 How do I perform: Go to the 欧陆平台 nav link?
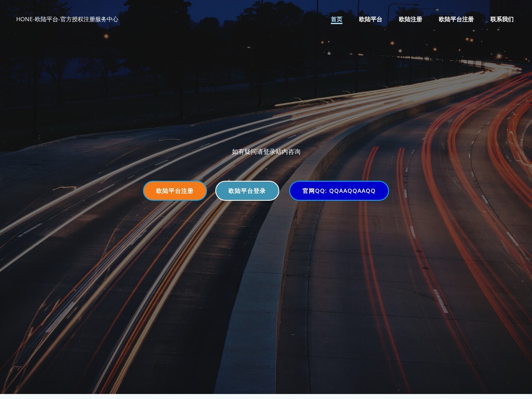click(x=370, y=19)
